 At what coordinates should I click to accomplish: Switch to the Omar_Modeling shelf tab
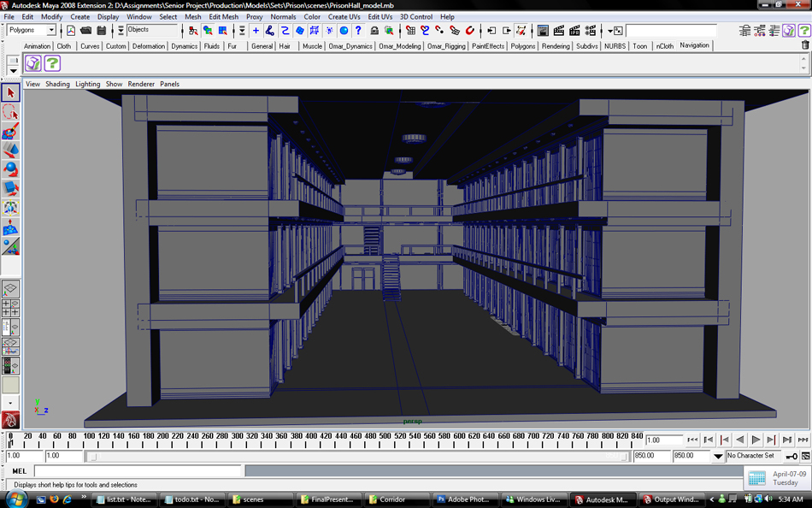(399, 46)
